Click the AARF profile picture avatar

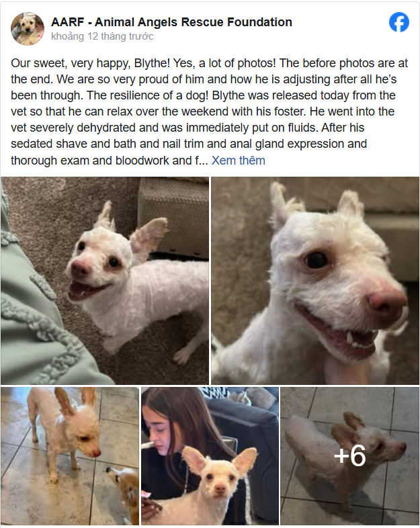tap(28, 29)
